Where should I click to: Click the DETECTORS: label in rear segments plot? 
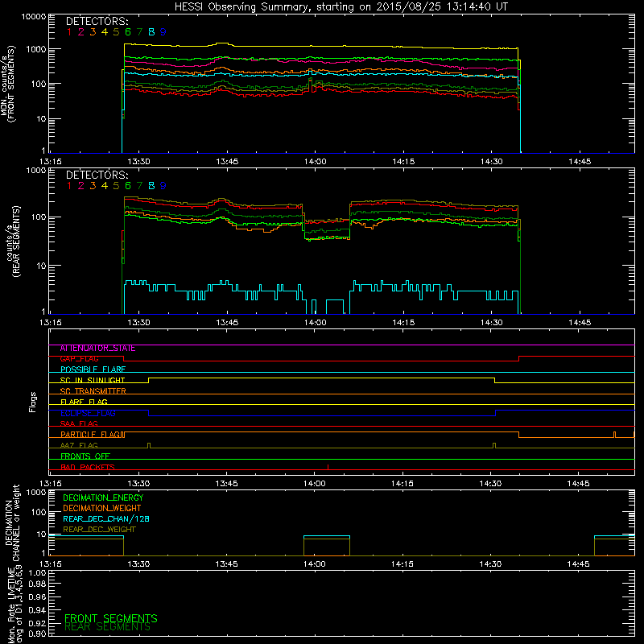97,175
